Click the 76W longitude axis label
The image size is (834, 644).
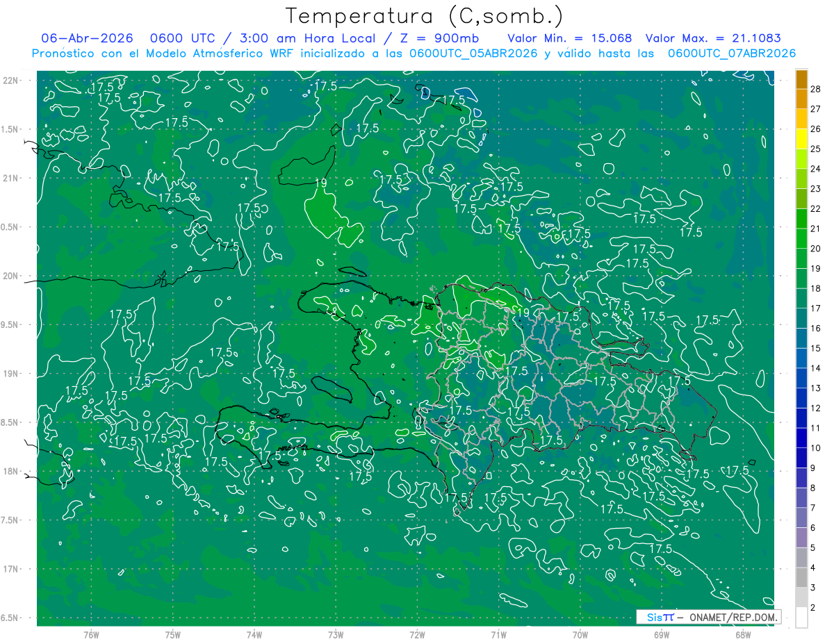pos(91,634)
